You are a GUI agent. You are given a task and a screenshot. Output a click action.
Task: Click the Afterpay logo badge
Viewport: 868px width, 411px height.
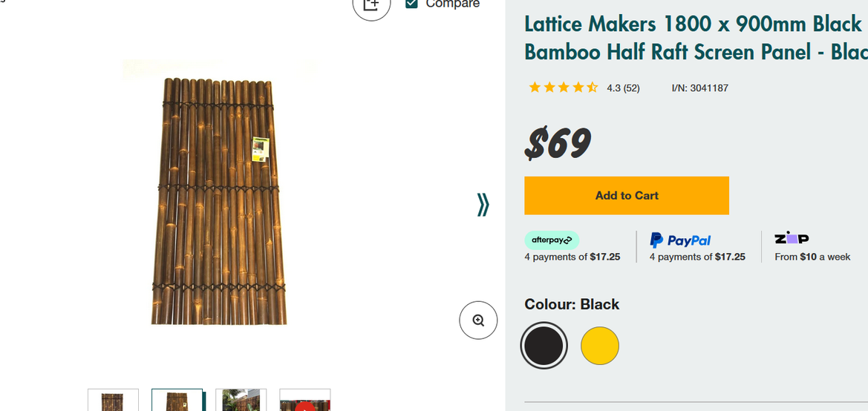point(552,240)
